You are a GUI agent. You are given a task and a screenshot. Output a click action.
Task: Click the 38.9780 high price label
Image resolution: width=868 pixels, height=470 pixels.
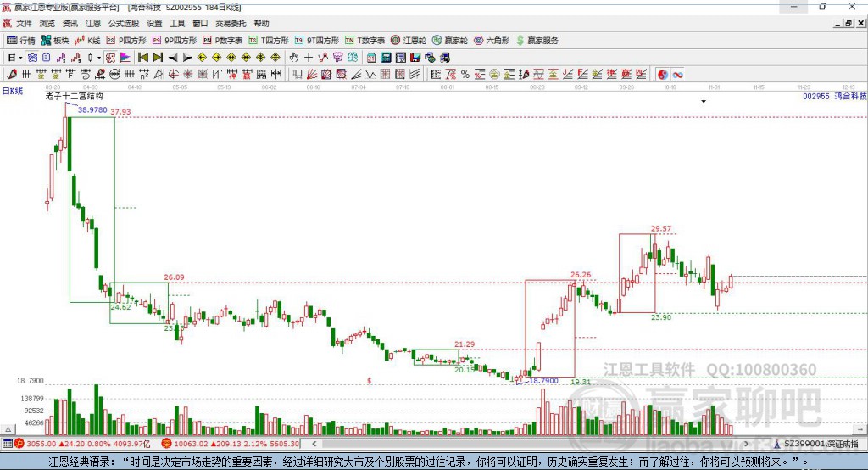tap(92, 109)
